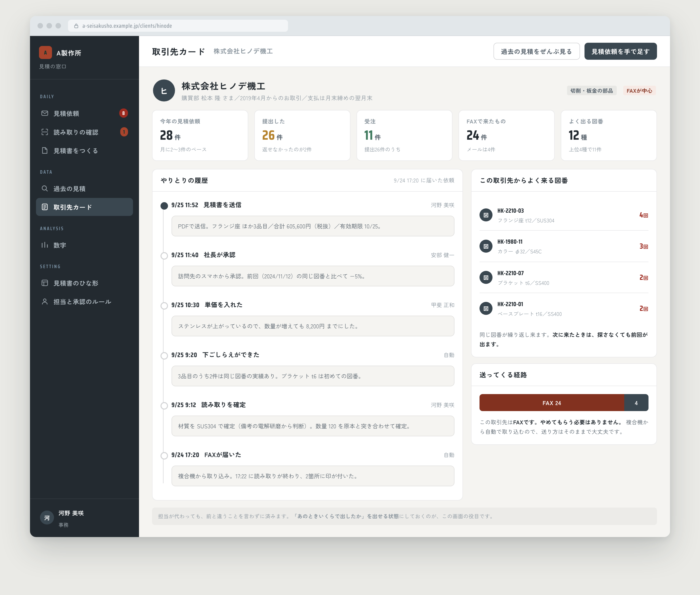Click timeline dot for 9/25 10:30 単価を入れた

164,306
